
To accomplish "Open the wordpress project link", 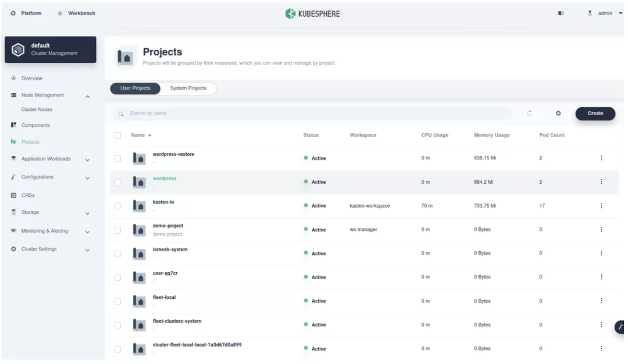I will (165, 179).
